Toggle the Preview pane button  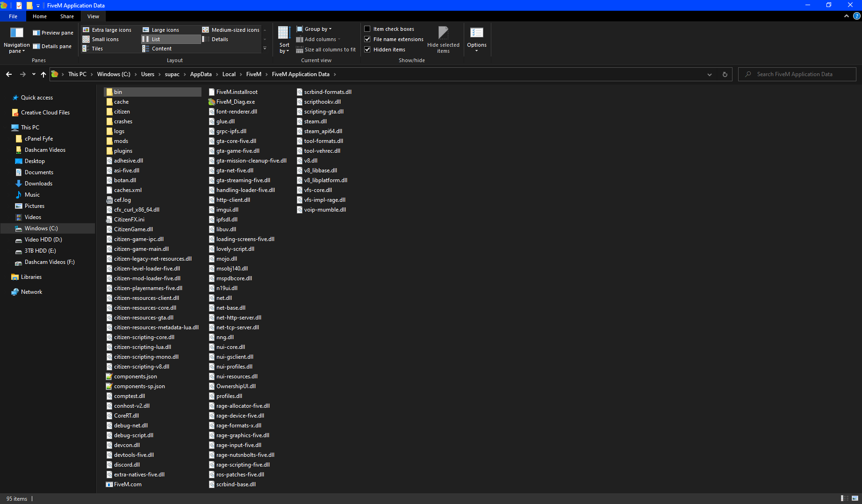point(53,33)
